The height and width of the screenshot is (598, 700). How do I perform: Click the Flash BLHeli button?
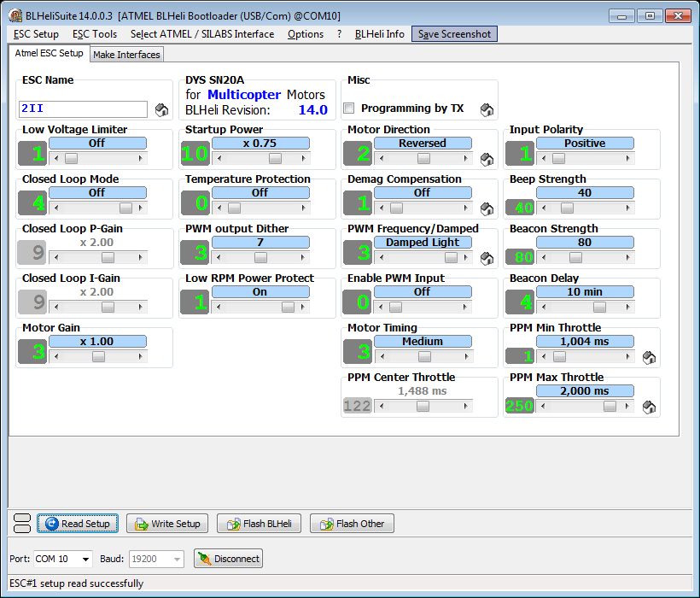coord(260,524)
